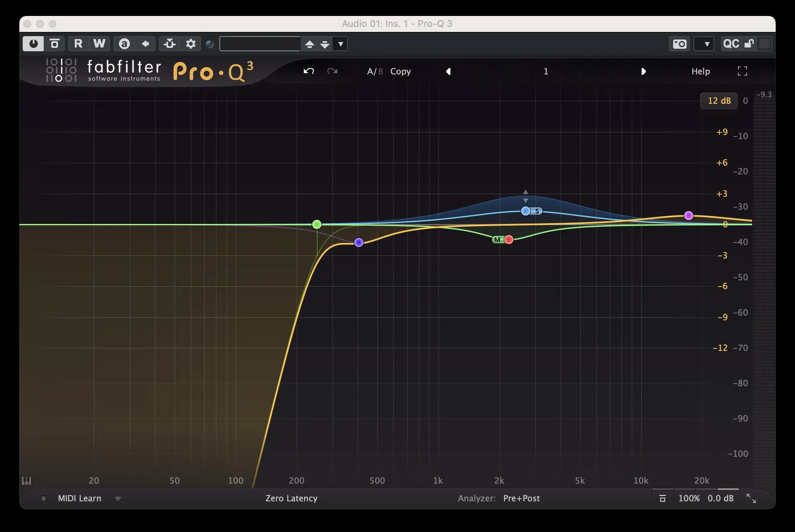Toggle A/B state comparison
This screenshot has height=532, width=795.
coord(374,71)
